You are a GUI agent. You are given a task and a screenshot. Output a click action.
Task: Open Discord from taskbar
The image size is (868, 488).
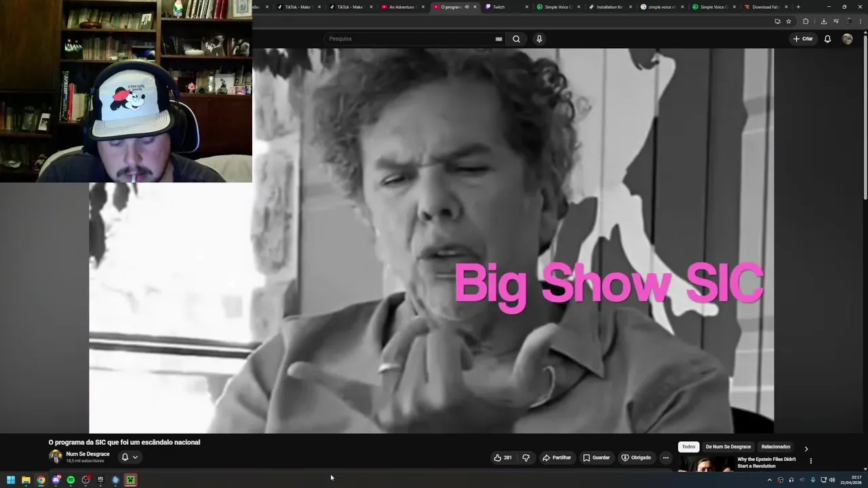[x=56, y=480]
